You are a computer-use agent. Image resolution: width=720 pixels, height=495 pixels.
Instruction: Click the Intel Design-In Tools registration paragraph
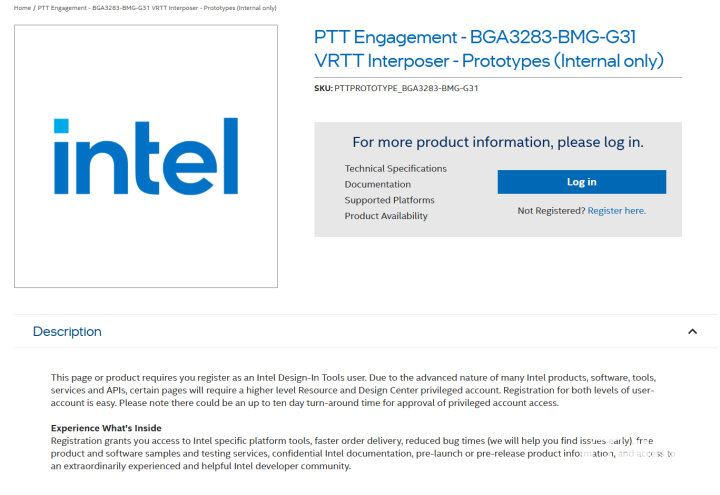click(350, 390)
